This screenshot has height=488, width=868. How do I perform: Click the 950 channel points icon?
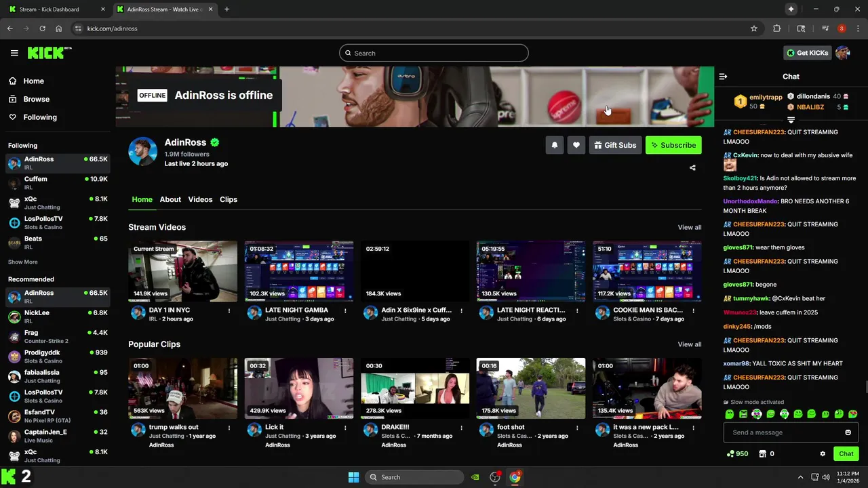coord(730,453)
